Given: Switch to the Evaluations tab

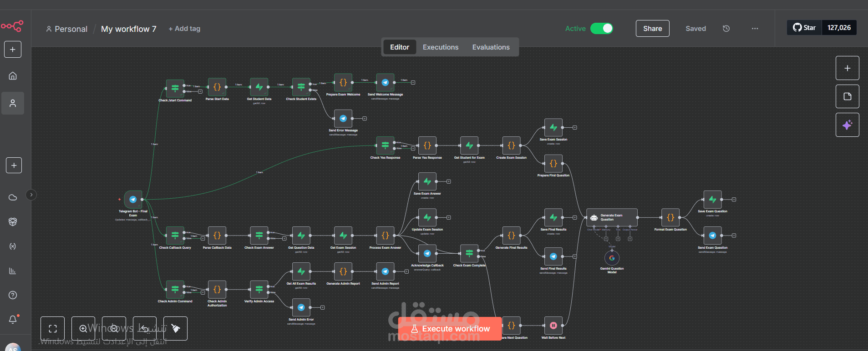Looking at the screenshot, I should (x=491, y=47).
